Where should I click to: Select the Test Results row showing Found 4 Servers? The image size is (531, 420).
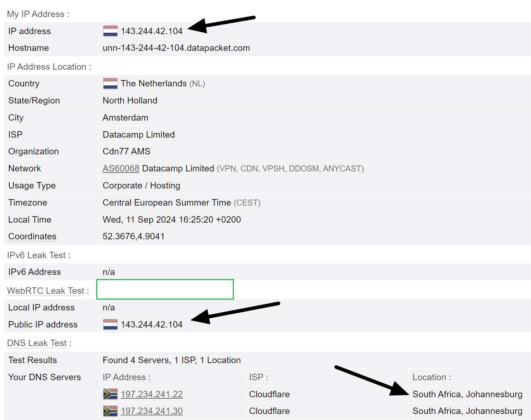[171, 360]
